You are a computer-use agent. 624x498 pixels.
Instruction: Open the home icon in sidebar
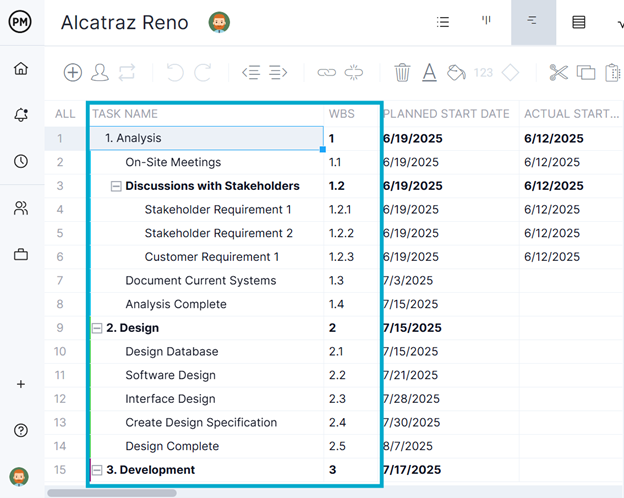pos(21,68)
